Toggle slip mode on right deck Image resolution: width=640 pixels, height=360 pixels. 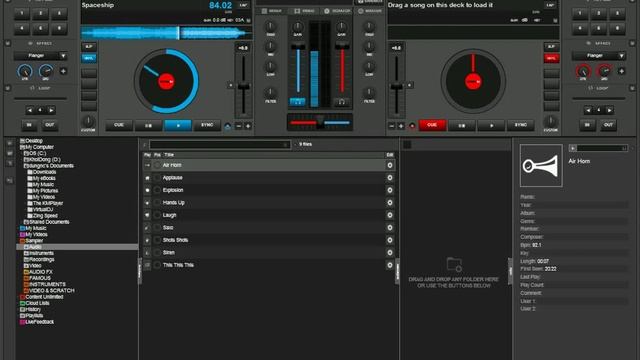click(551, 47)
